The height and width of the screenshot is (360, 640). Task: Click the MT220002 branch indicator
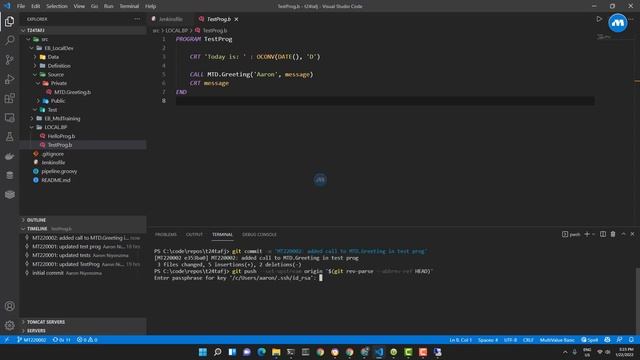[32, 340]
